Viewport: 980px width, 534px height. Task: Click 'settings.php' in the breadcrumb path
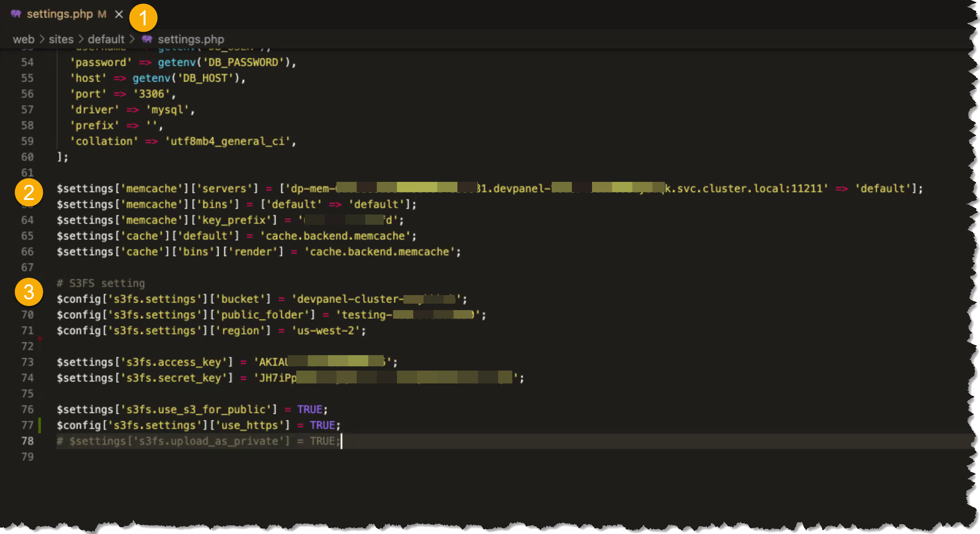(190, 39)
